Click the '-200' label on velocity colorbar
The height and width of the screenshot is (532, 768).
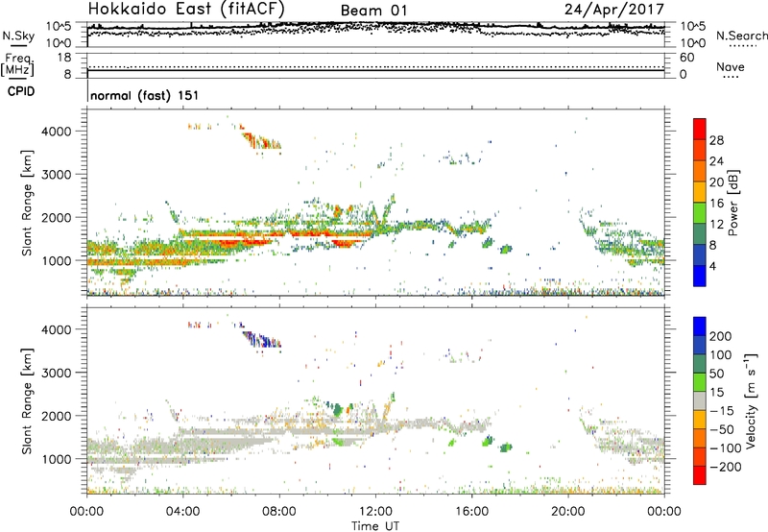(724, 467)
